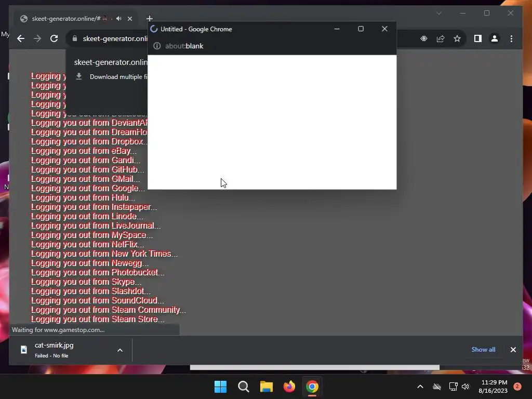Click 'Logging you out from Photobucket...' line
Viewport: 532px width, 399px height.
pos(98,272)
